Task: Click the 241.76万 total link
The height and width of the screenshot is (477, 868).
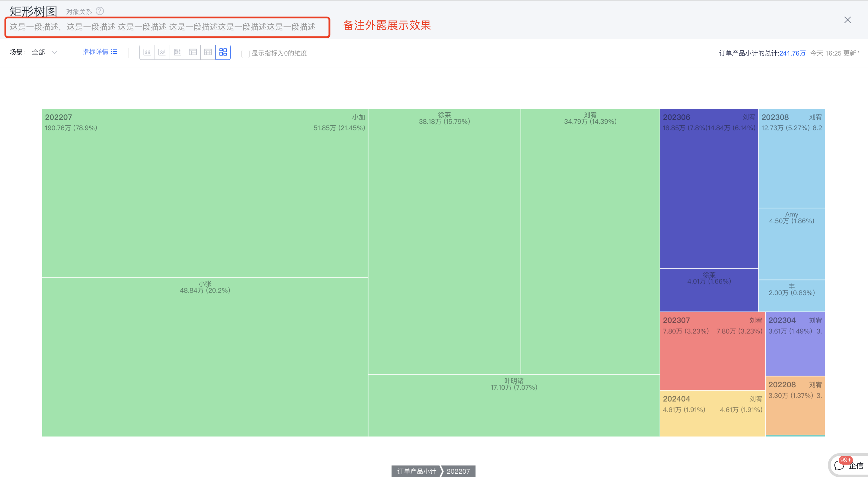Action: pos(792,53)
